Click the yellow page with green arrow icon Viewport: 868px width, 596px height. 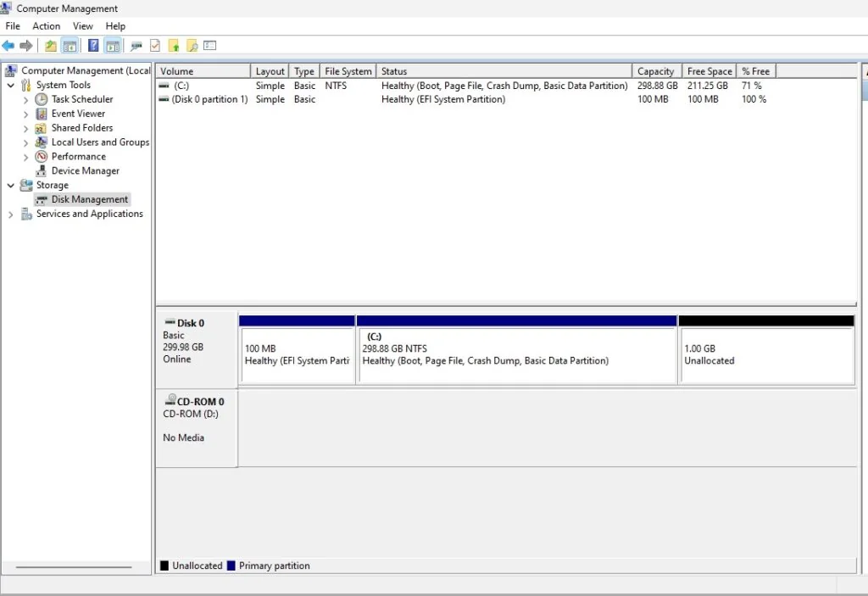coord(174,46)
